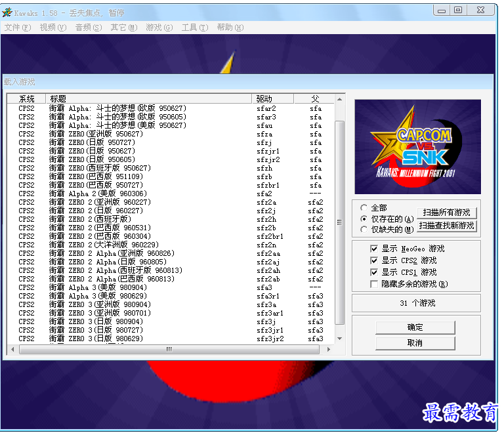Viewport: 504px width, 433px height.
Task: Click the Capcom vs SNK preview image
Action: (417, 147)
